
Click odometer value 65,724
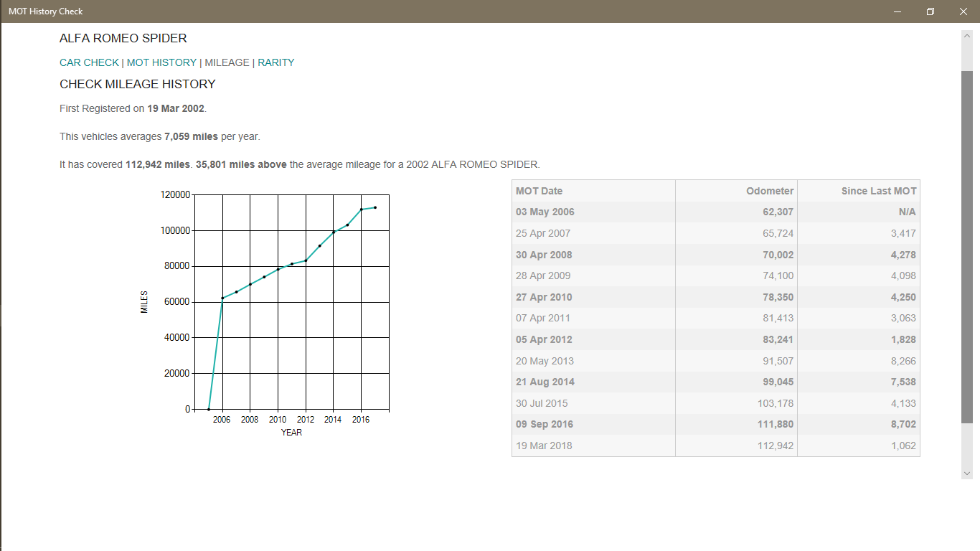778,233
